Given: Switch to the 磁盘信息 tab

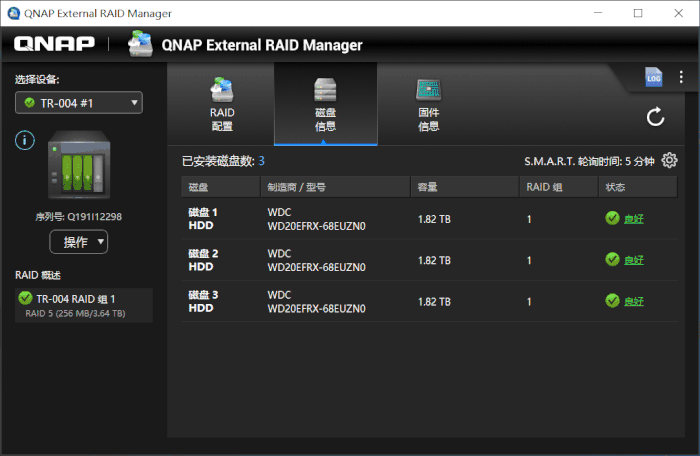Looking at the screenshot, I should (x=325, y=104).
